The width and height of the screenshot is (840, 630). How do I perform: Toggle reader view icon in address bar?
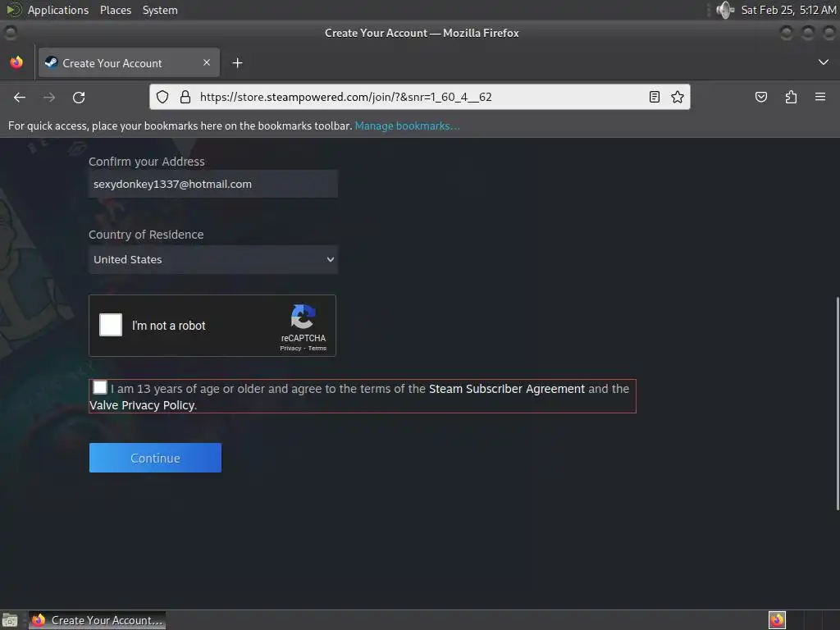click(654, 97)
